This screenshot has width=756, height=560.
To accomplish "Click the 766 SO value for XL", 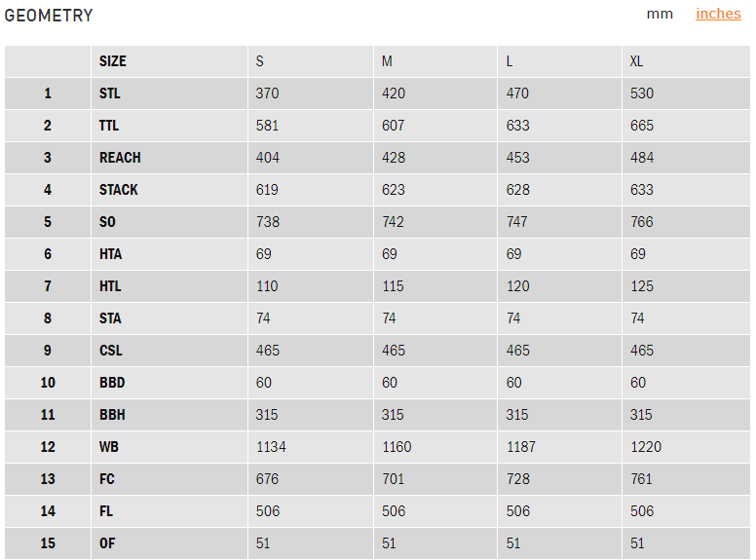I will tap(642, 222).
